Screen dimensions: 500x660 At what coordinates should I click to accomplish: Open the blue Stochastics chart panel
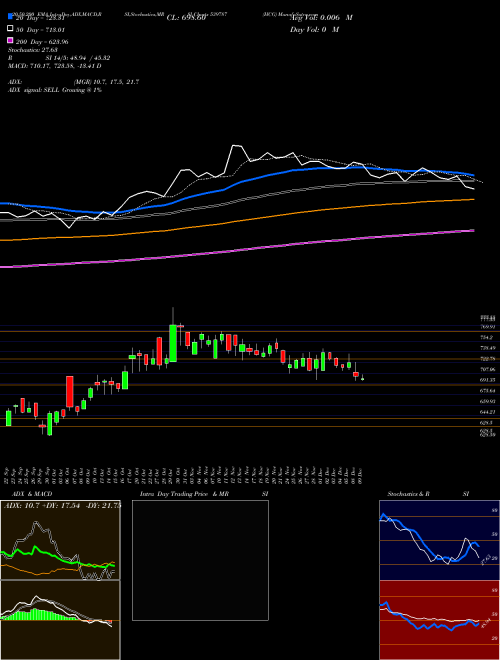coord(439,540)
